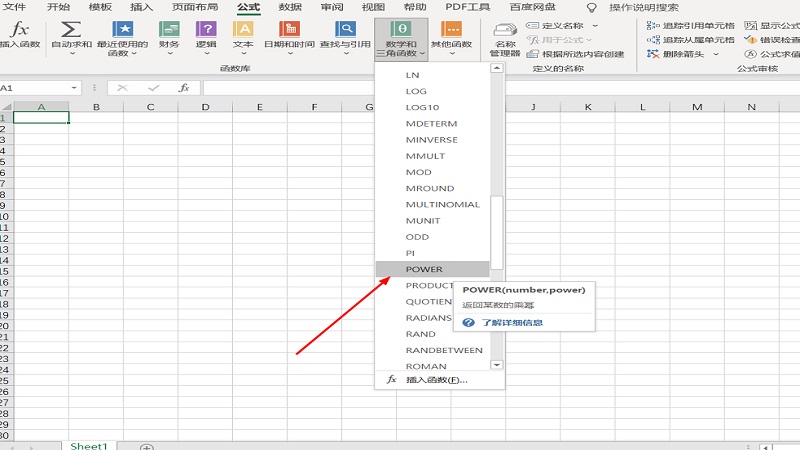800x450 pixels.
Task: Open the Financial (财务) functions icon
Action: 169,31
